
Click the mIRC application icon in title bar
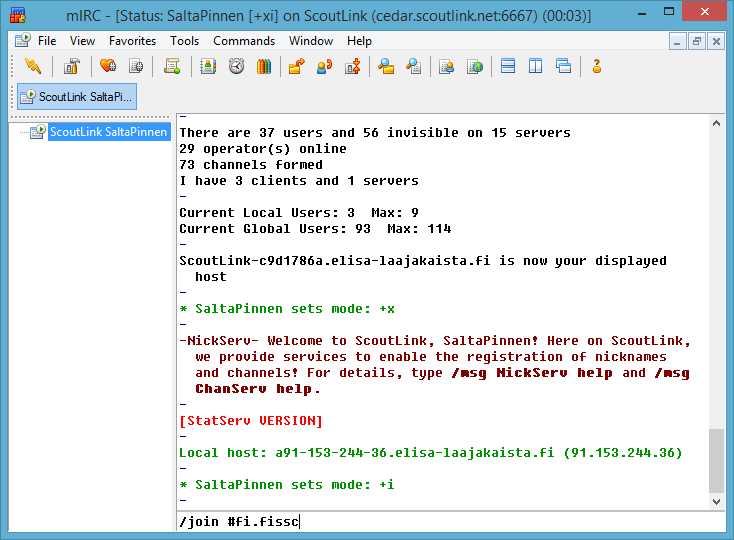[18, 15]
